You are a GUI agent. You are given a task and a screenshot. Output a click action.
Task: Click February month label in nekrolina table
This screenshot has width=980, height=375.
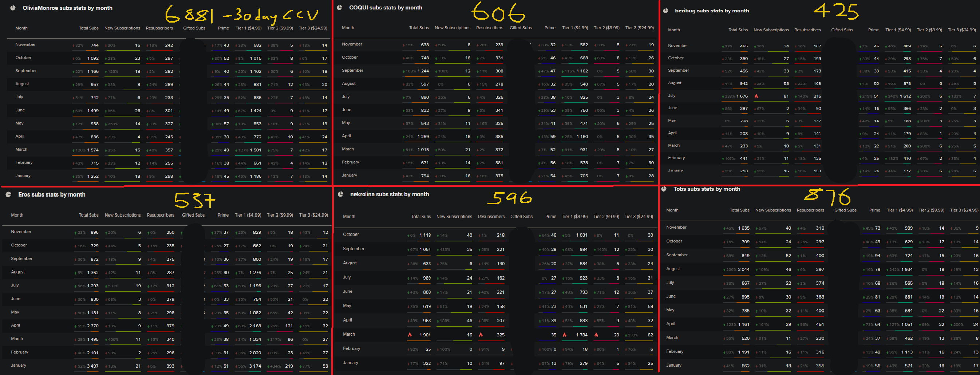pos(352,349)
